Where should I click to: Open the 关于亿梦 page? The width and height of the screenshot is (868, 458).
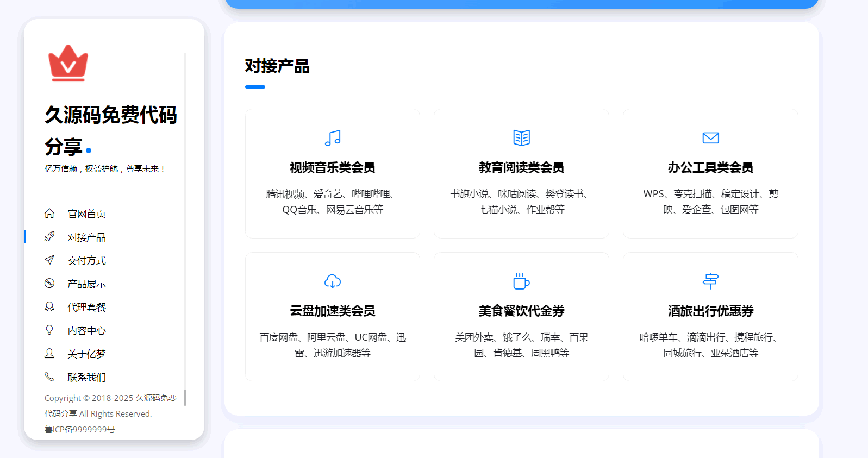click(86, 354)
